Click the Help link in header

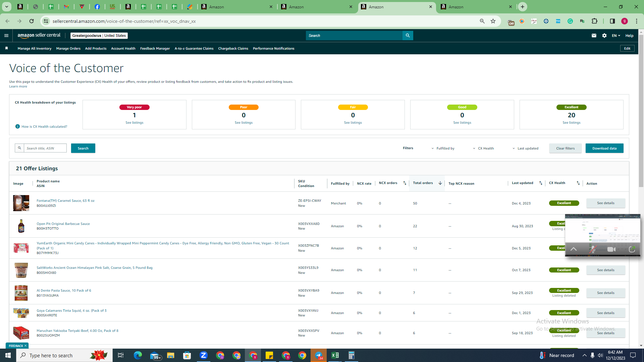(629, 36)
